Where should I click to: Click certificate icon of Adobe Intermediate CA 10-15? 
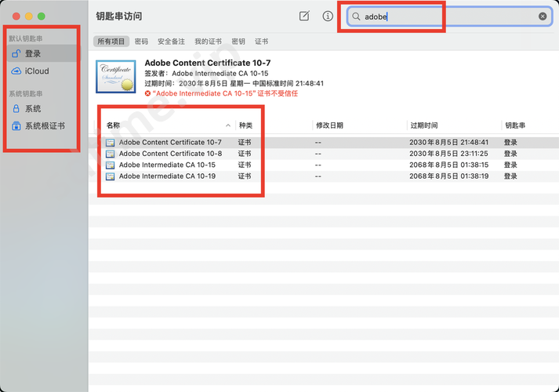[x=111, y=165]
